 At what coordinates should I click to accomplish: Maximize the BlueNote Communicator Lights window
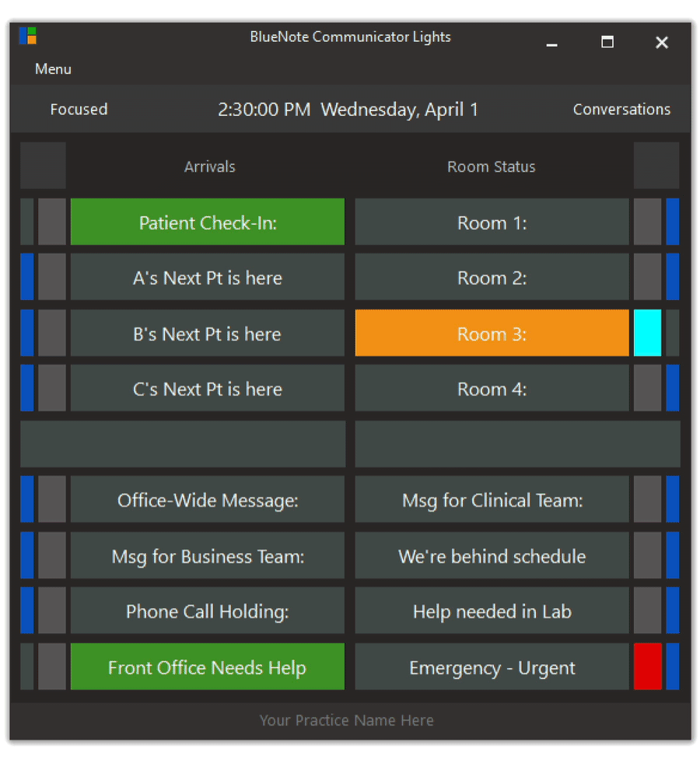(607, 43)
